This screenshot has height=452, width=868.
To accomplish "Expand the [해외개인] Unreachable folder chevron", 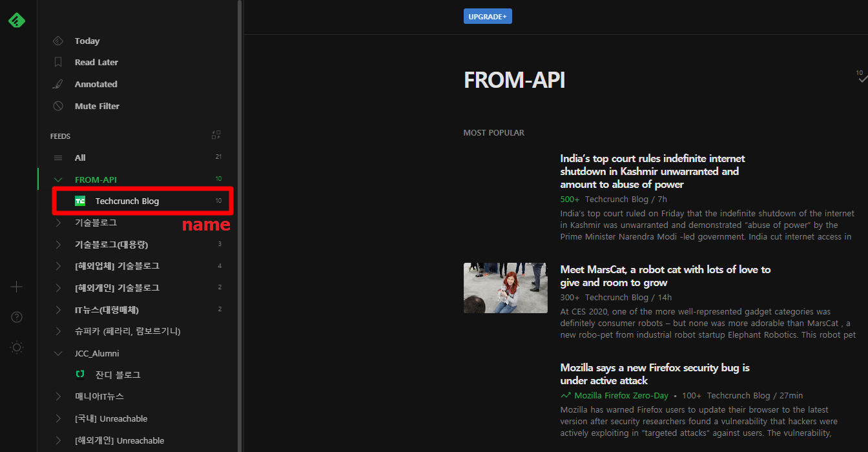I will 58,440.
